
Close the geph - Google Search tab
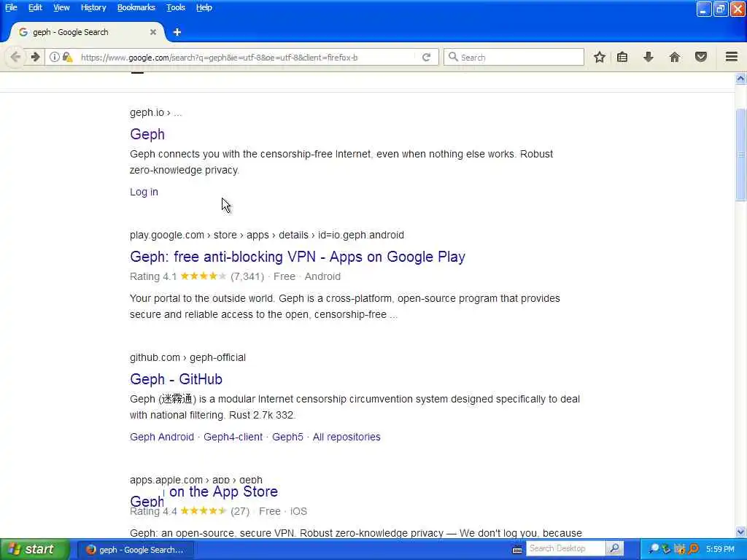tap(153, 32)
